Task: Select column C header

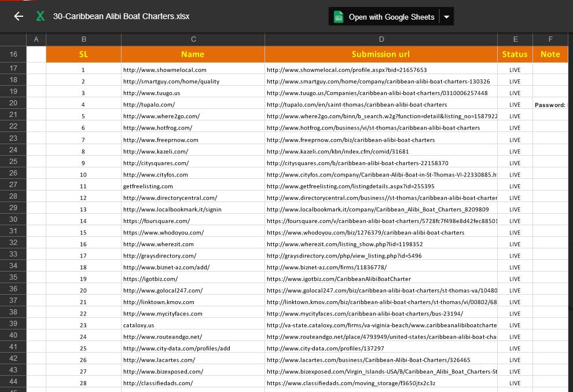Action: [x=193, y=39]
